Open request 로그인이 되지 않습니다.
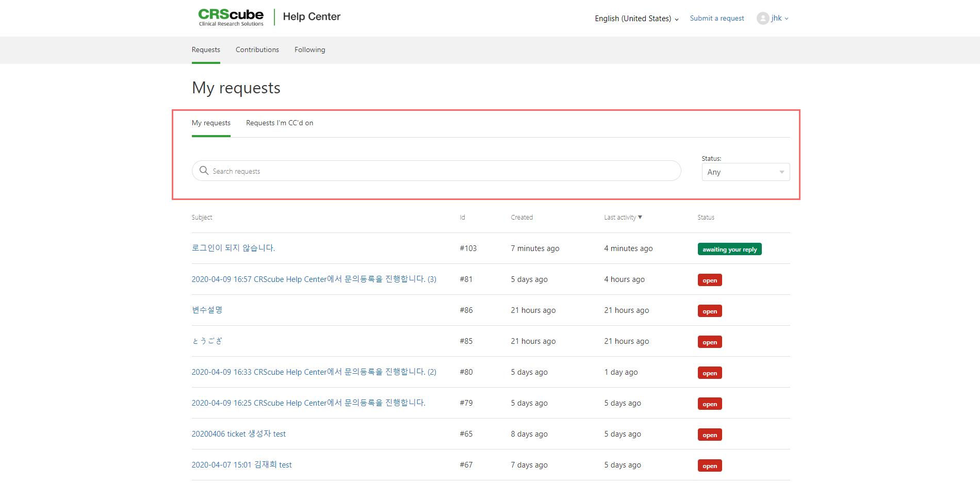 coord(233,248)
